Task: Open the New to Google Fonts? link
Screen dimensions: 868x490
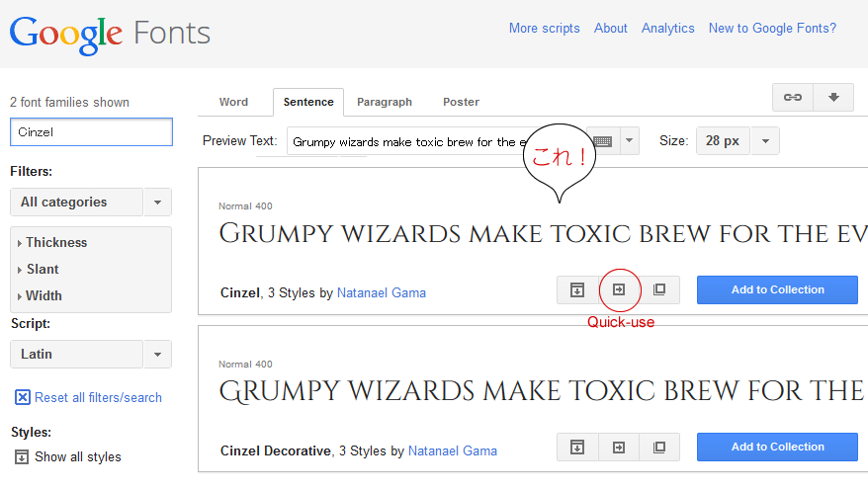Action: coord(772,29)
